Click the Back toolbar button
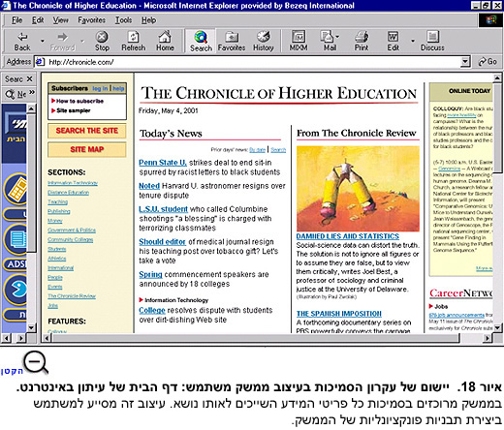 point(22,42)
